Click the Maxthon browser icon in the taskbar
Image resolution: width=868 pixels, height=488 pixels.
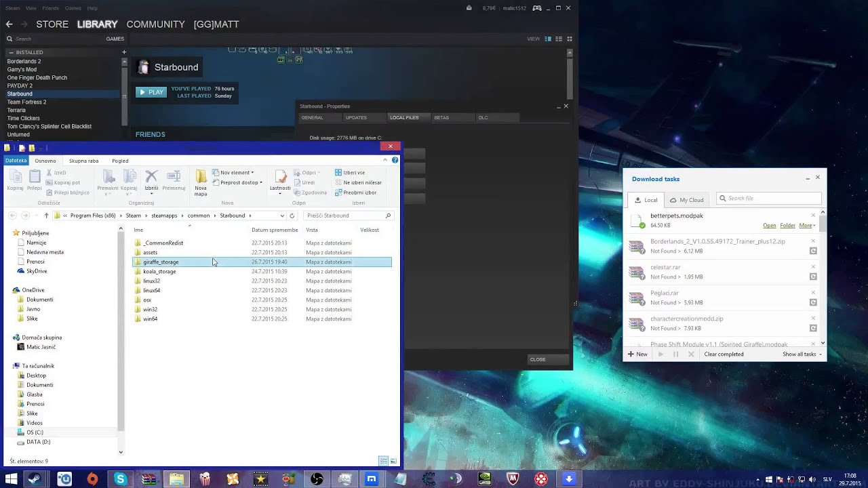pyautogui.click(x=372, y=479)
